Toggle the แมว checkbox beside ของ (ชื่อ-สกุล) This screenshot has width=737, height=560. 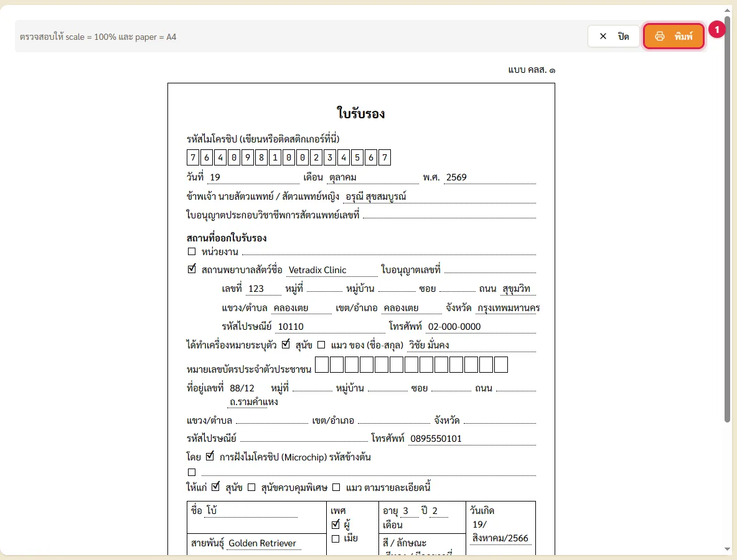click(x=321, y=345)
